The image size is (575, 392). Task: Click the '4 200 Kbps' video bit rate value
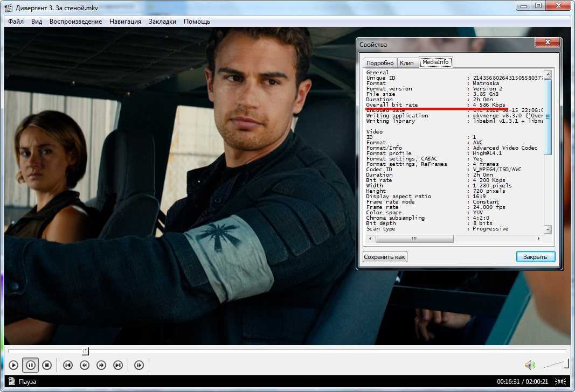point(489,180)
